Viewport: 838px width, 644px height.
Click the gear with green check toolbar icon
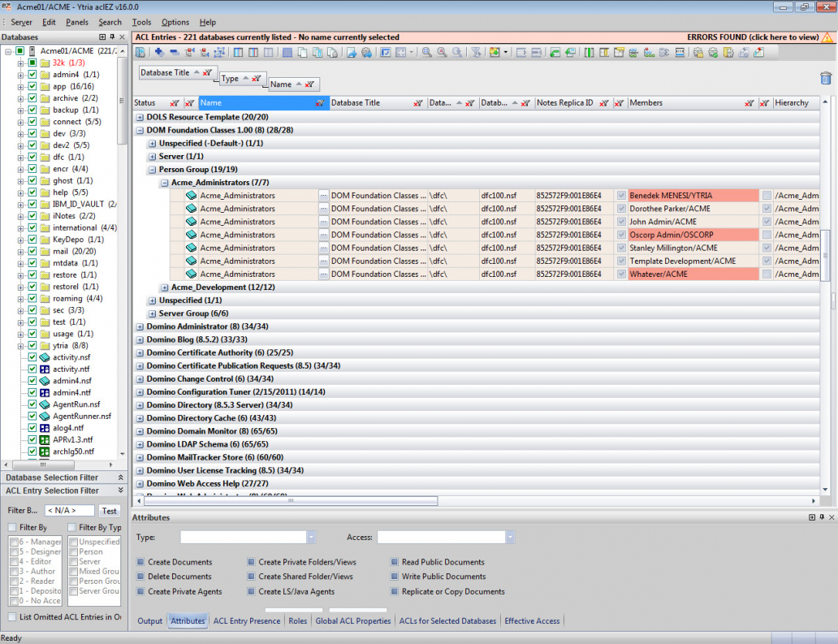click(714, 52)
